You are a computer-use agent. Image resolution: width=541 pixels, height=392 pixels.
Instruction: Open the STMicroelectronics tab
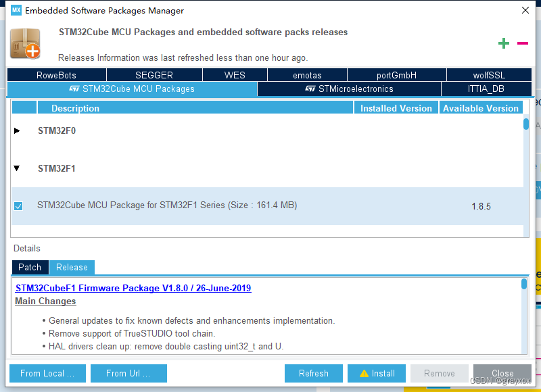click(x=349, y=89)
